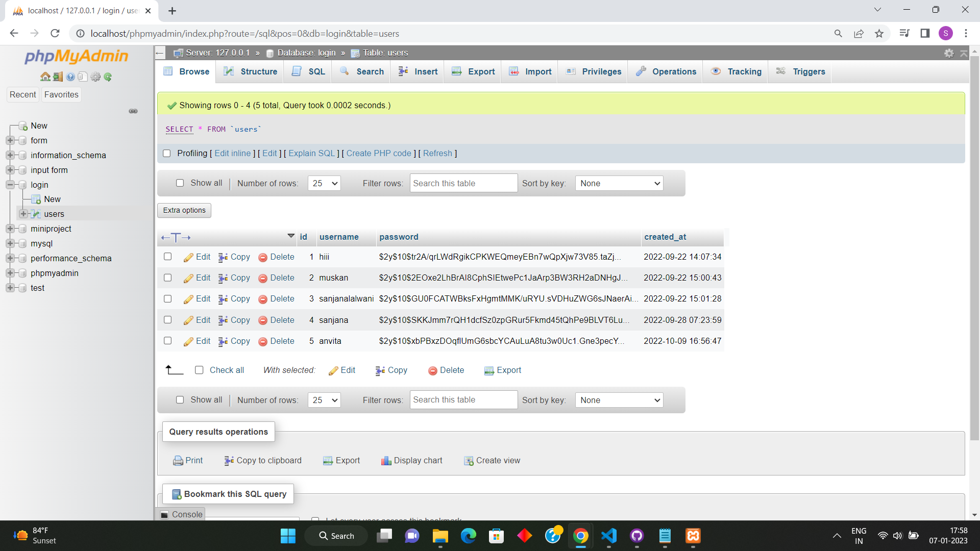
Task: Switch to the Structure tab
Action: [251, 72]
